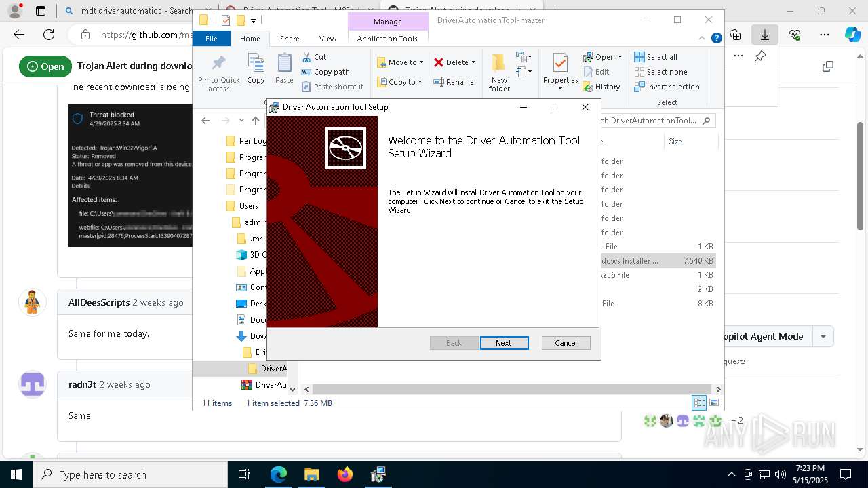Select the PerfLogs folder in tree
This screenshot has width=868, height=488.
pos(246,141)
